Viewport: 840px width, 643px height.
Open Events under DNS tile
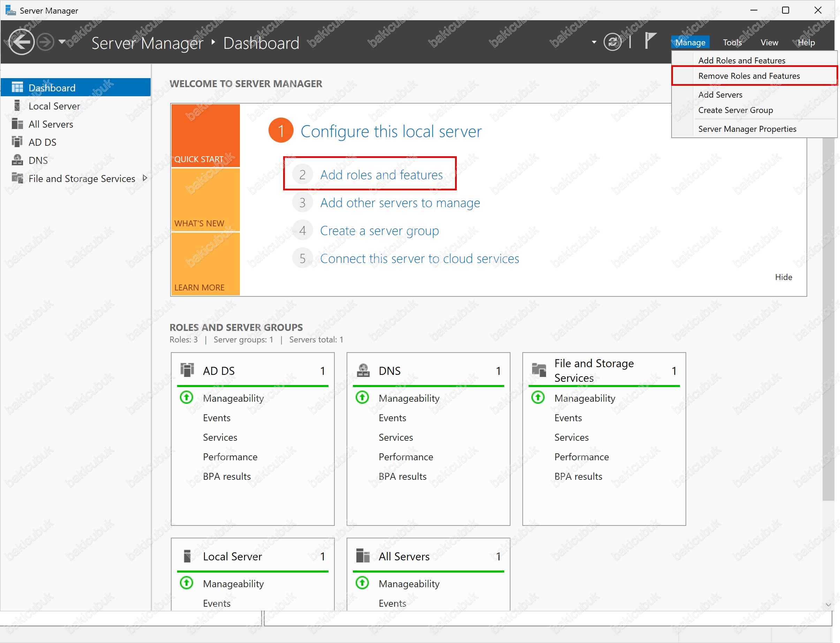pos(392,418)
